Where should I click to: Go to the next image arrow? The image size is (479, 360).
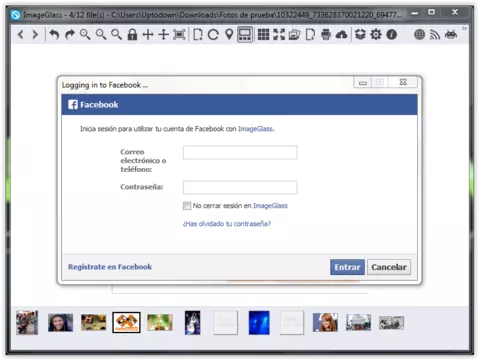click(35, 35)
